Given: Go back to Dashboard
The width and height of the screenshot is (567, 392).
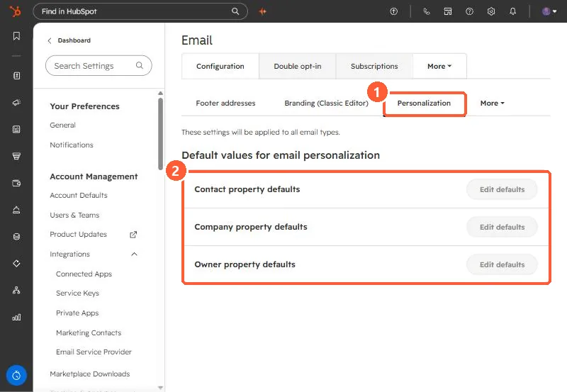Looking at the screenshot, I should pos(74,40).
